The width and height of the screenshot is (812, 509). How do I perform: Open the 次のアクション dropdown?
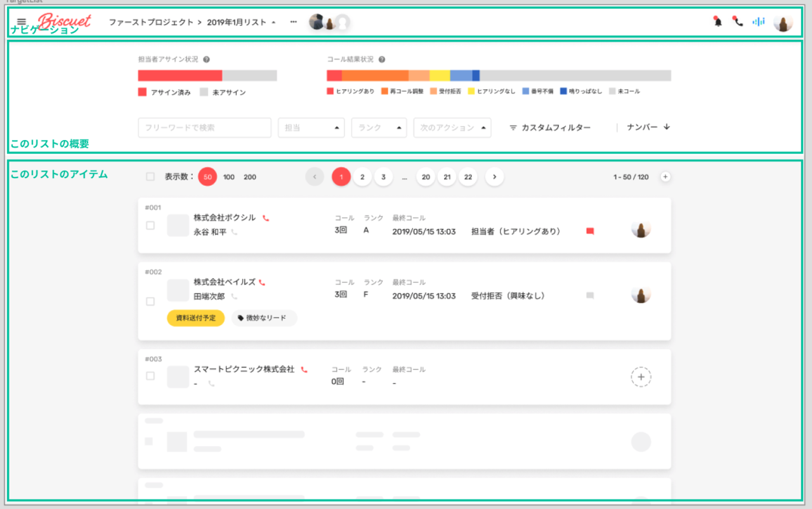452,127
